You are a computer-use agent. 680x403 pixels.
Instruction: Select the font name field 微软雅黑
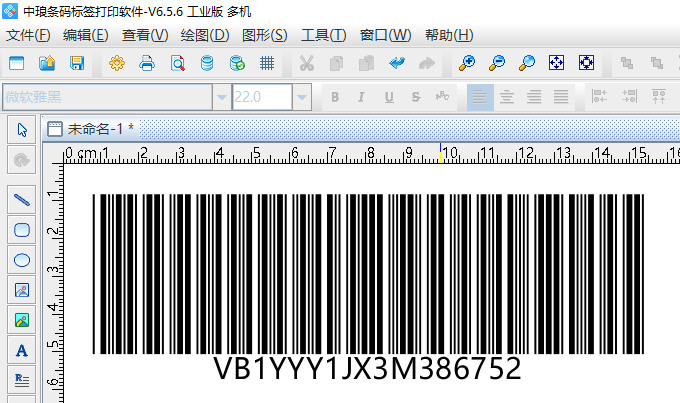pyautogui.click(x=107, y=97)
